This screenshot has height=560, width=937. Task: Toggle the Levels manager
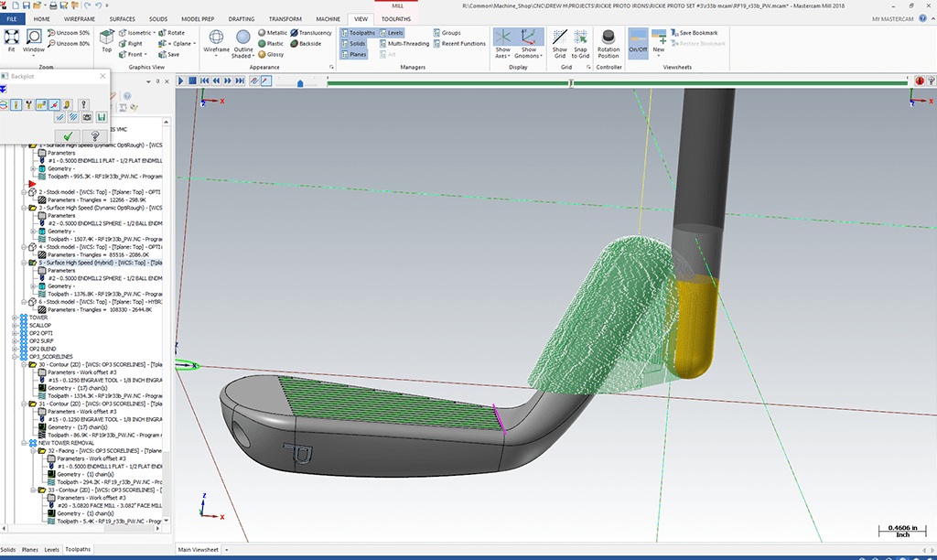tap(392, 33)
